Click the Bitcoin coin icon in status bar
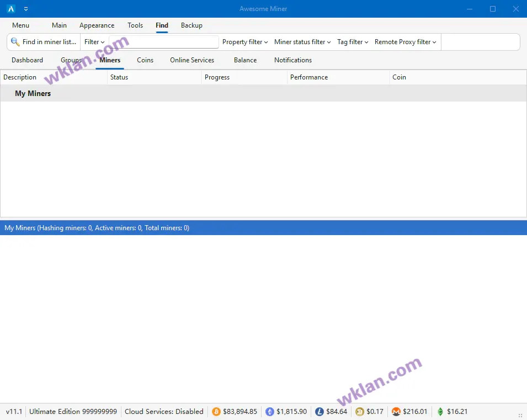The image size is (527, 420). coord(216,412)
